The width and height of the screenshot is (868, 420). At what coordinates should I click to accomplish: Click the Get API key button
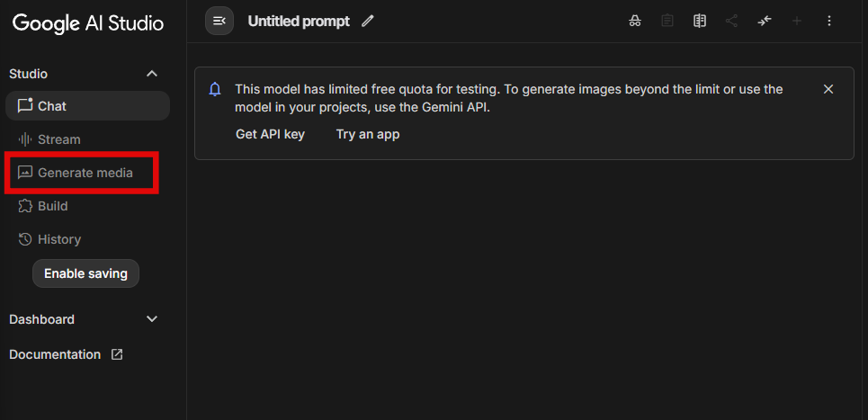(x=270, y=134)
